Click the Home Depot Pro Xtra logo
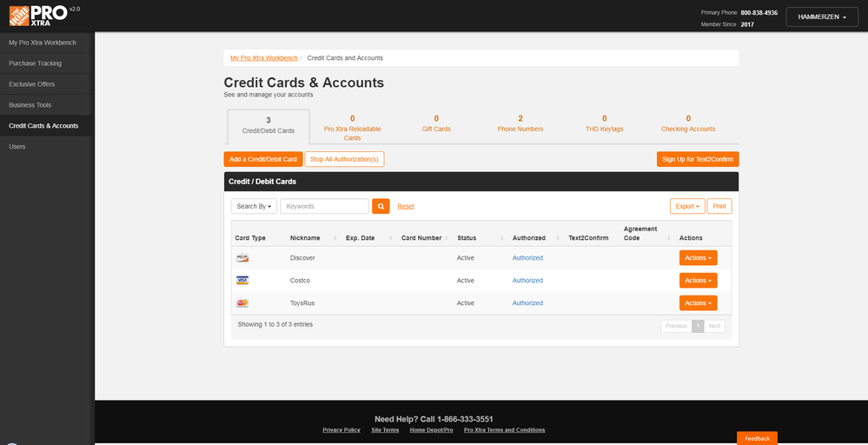 (x=38, y=15)
